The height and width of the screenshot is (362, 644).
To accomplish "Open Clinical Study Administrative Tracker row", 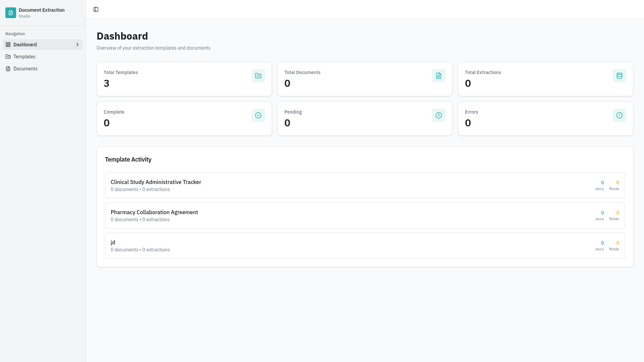I will click(365, 185).
